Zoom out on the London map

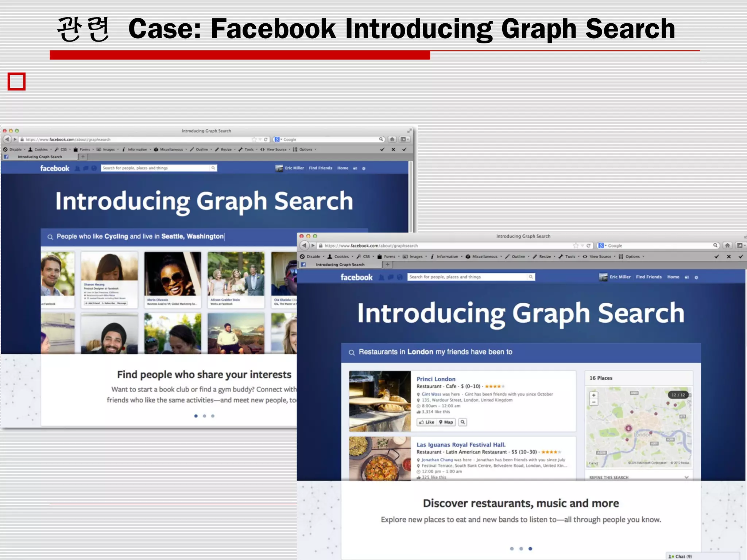click(594, 402)
